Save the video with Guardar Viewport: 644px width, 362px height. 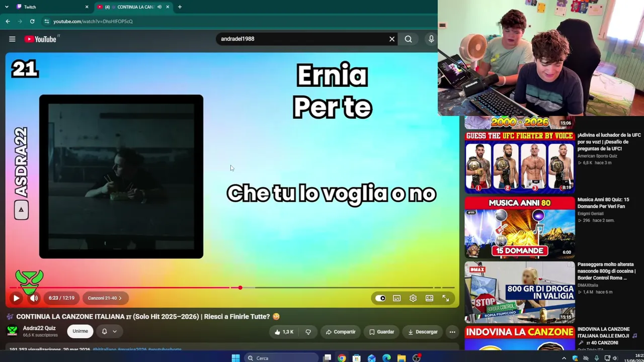381,332
